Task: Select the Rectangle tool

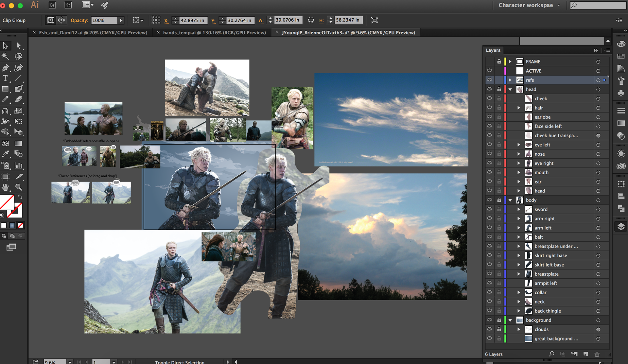Action: click(x=6, y=89)
